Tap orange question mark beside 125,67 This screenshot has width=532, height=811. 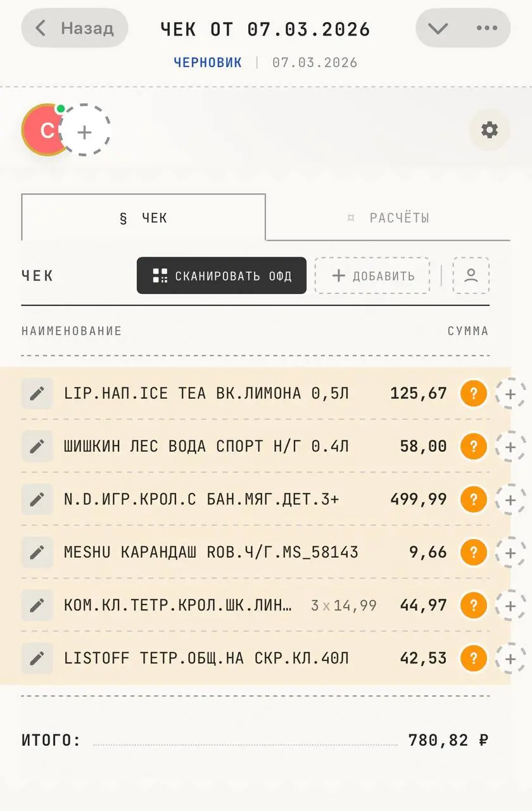point(474,393)
